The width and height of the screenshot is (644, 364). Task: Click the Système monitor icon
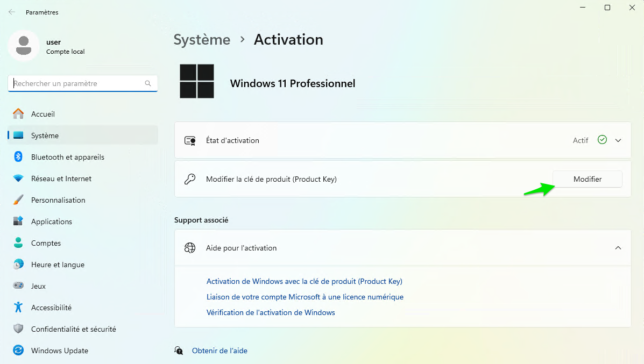tap(18, 135)
